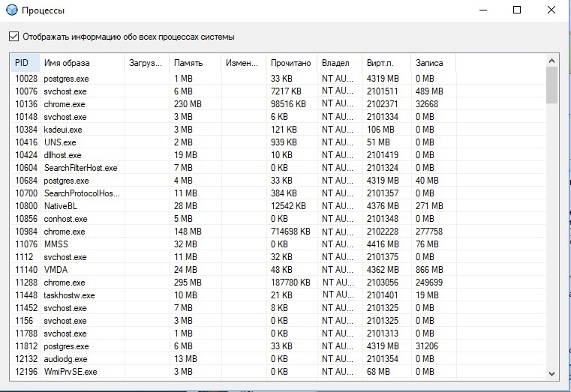Screen dimensions: 571x392
Task: Click the Записа column header
Action: click(x=428, y=63)
